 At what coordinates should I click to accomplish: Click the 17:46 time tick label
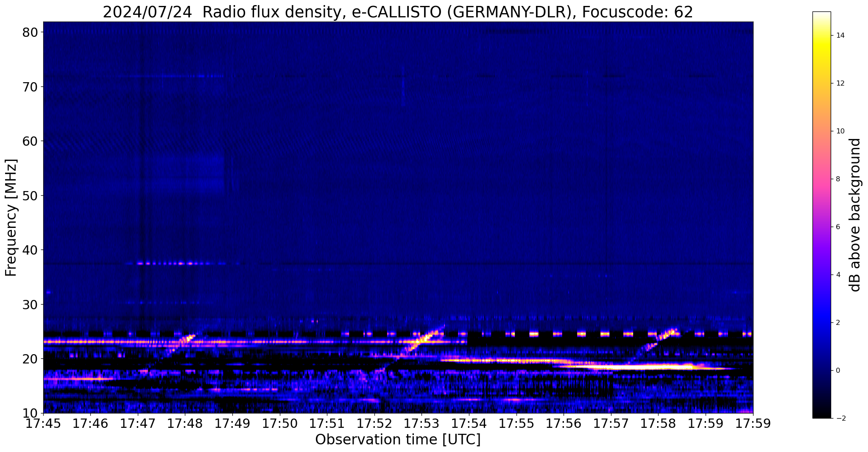[x=91, y=424]
